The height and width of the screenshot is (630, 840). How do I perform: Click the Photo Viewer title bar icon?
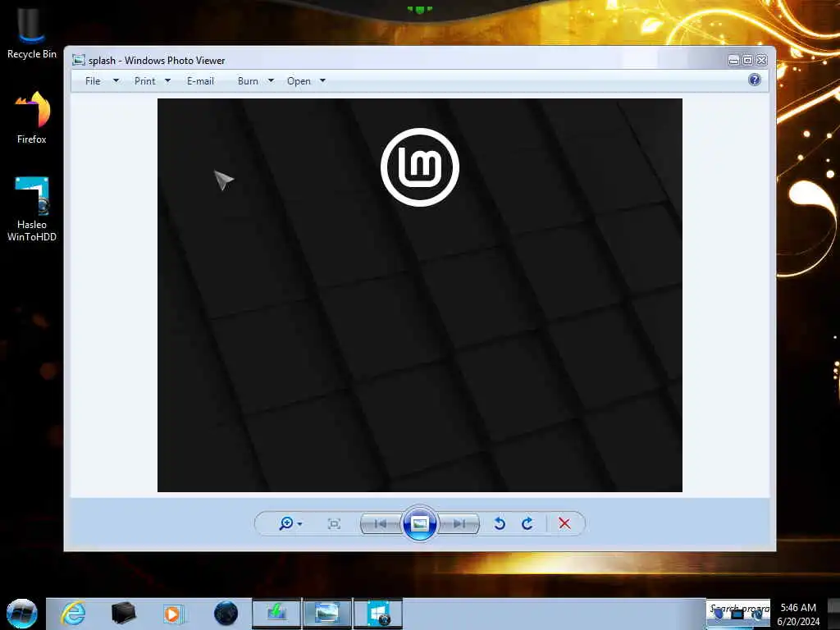pos(79,60)
